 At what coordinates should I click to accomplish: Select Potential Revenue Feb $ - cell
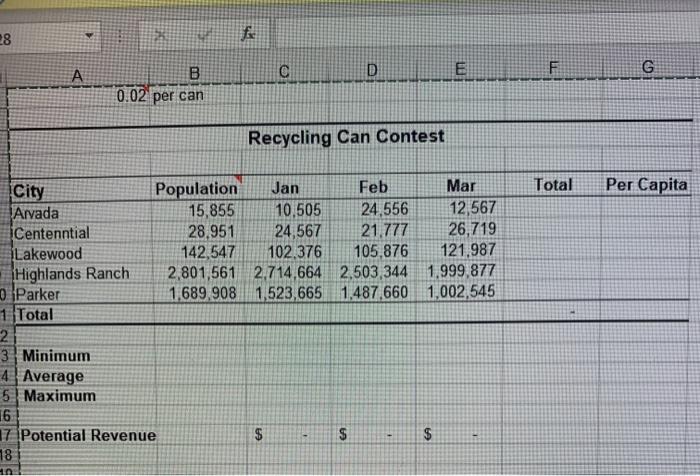pos(374,434)
